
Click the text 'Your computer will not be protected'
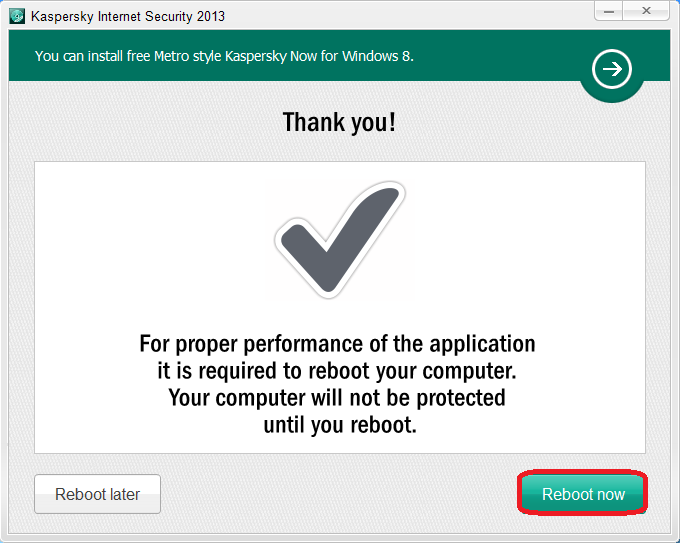click(337, 398)
